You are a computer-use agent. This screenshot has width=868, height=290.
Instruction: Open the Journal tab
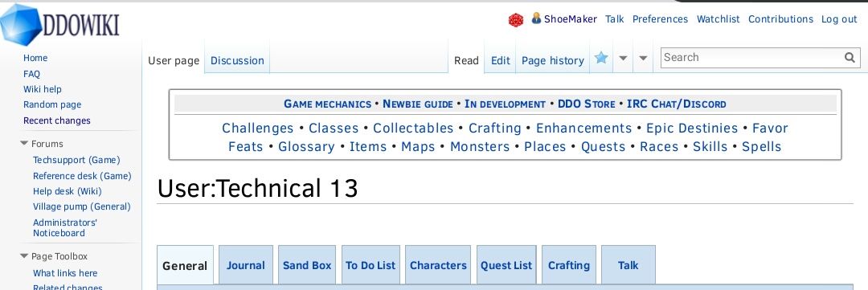click(246, 265)
